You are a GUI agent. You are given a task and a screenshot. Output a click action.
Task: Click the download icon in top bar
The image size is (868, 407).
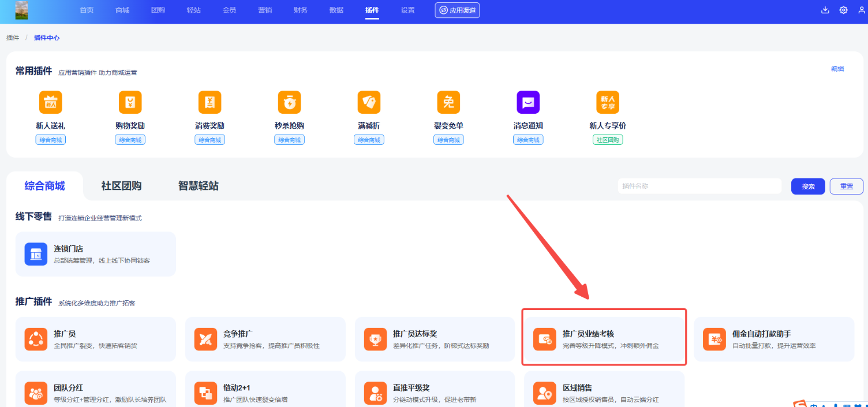825,10
